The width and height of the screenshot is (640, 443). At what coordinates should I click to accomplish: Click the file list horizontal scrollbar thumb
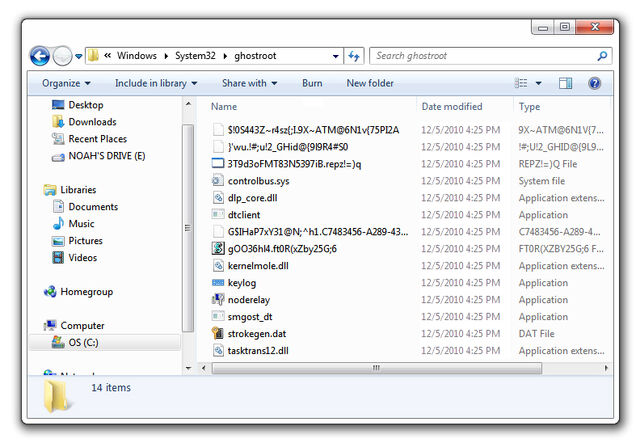376,368
